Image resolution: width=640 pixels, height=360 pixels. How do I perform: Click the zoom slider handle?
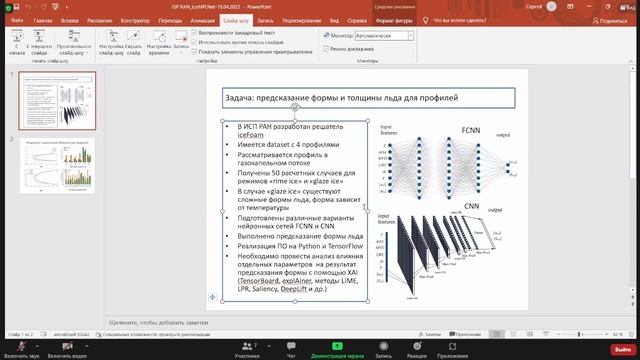pos(579,334)
